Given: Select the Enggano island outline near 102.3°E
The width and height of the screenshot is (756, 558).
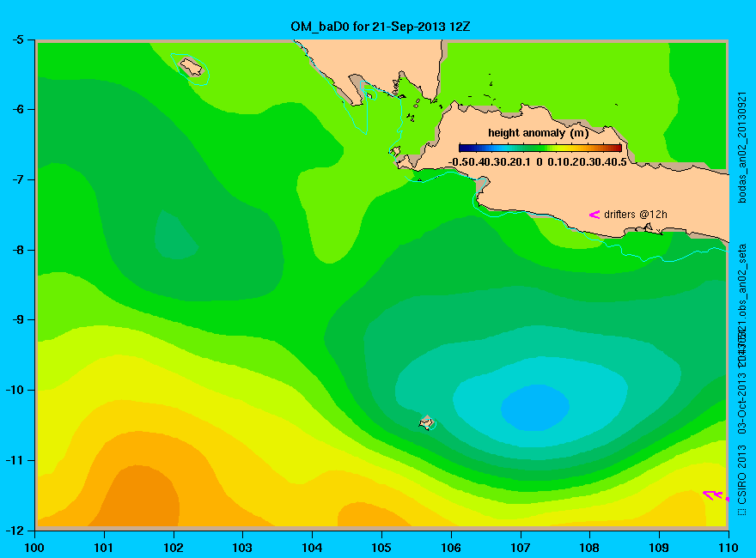Looking at the screenshot, I should (x=191, y=66).
